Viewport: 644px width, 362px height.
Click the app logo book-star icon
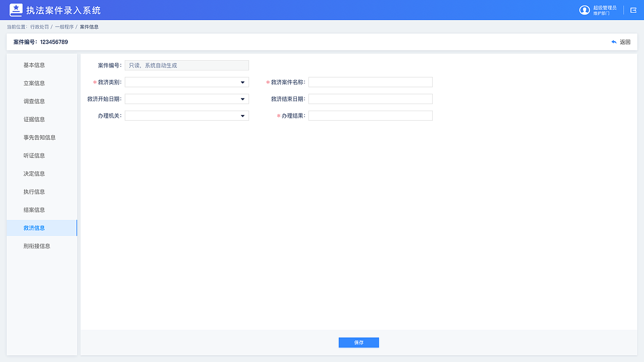coord(16,10)
